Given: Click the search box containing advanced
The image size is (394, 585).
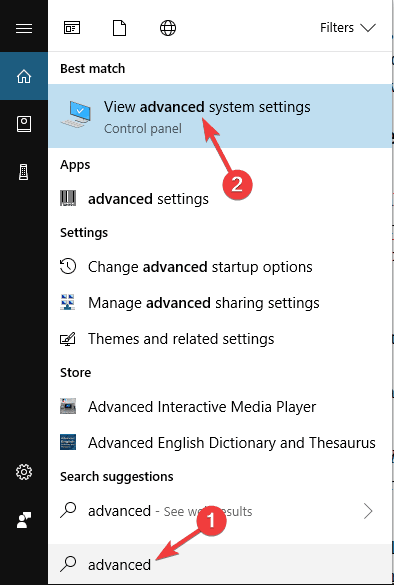Looking at the screenshot, I should (220, 564).
